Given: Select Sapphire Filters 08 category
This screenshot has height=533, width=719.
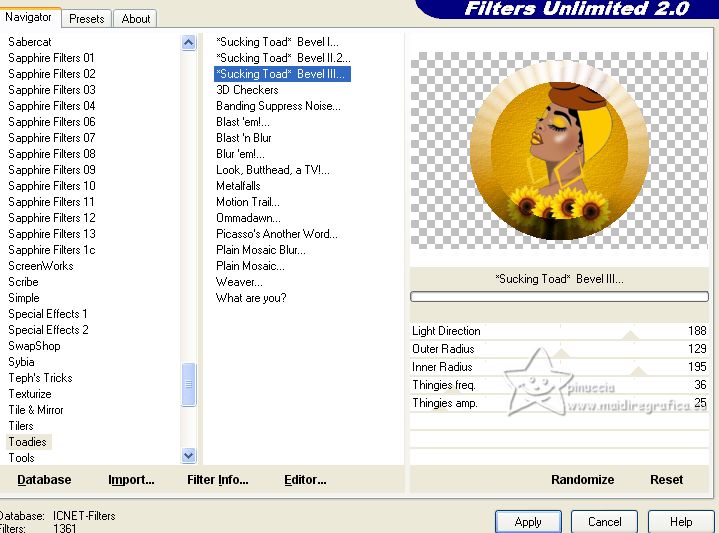Looking at the screenshot, I should point(52,155).
